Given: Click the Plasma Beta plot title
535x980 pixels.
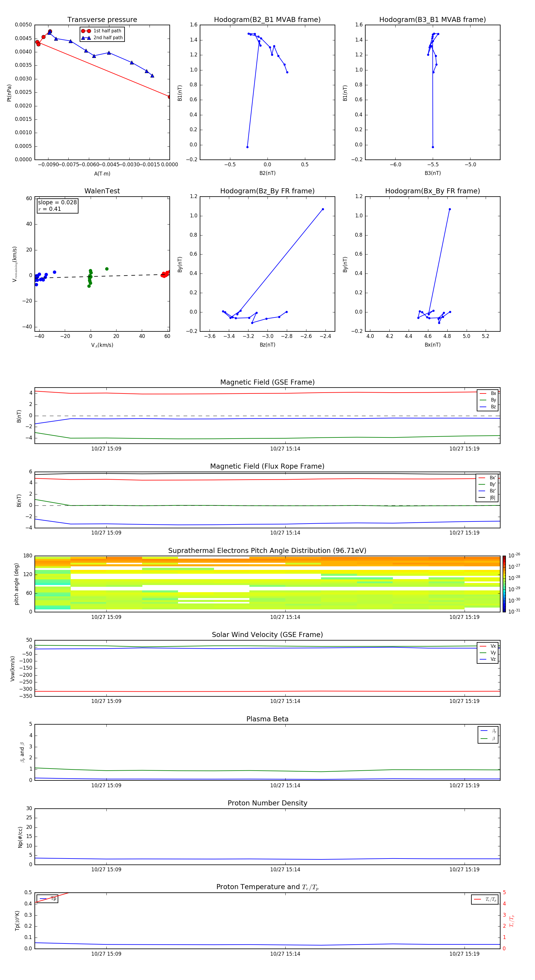Looking at the screenshot, I should tap(267, 719).
